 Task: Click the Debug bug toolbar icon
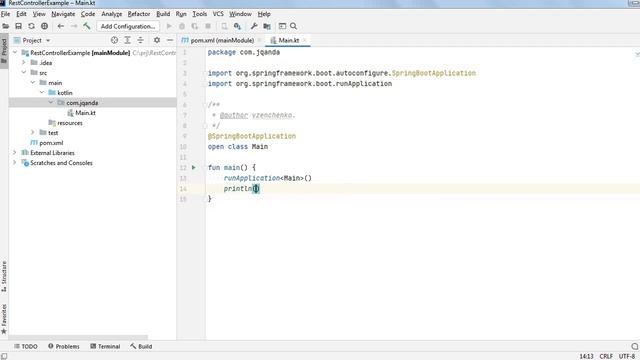click(x=182, y=26)
